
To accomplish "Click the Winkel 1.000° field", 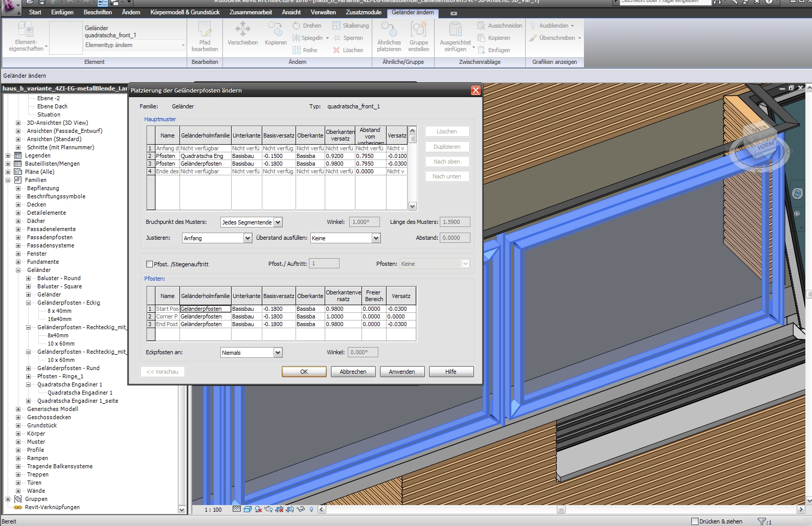I will (365, 222).
